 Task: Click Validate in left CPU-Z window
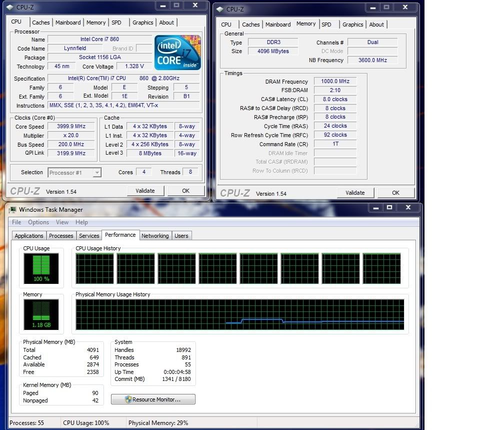point(145,191)
